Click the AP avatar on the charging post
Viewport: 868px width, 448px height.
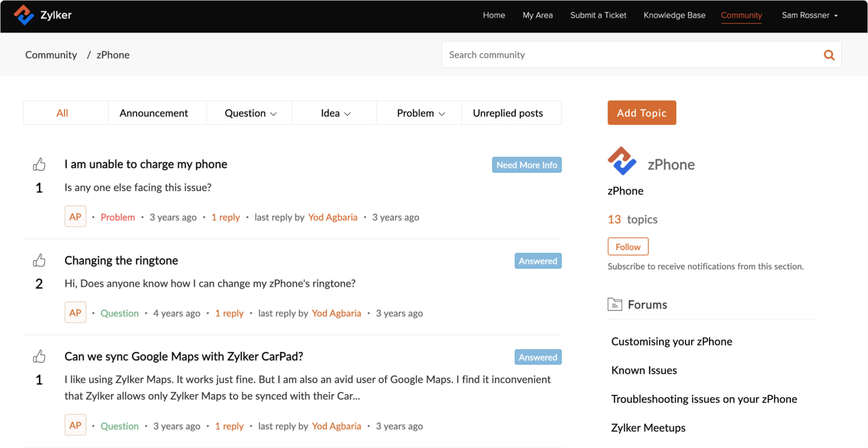tap(75, 217)
